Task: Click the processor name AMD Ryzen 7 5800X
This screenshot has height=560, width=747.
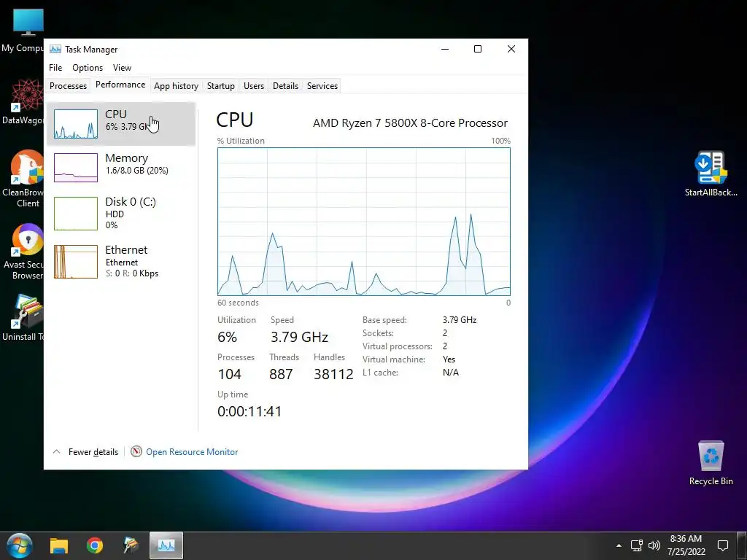Action: tap(410, 122)
